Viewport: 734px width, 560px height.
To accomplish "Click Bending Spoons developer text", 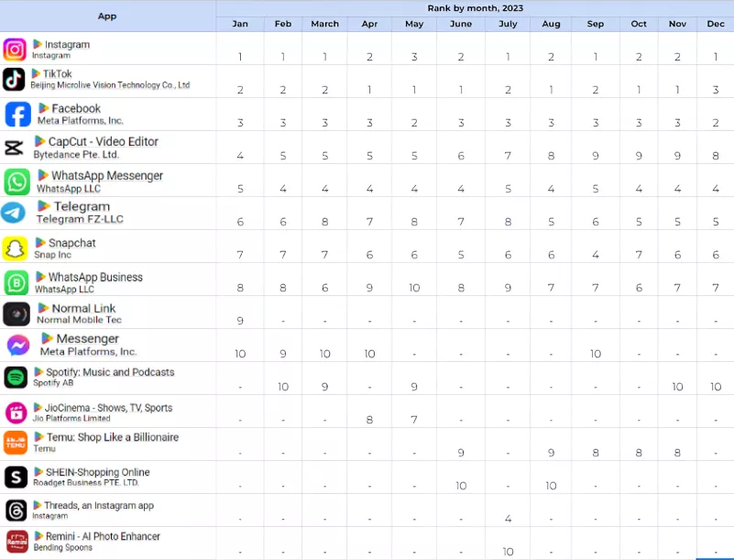I will 62,547.
